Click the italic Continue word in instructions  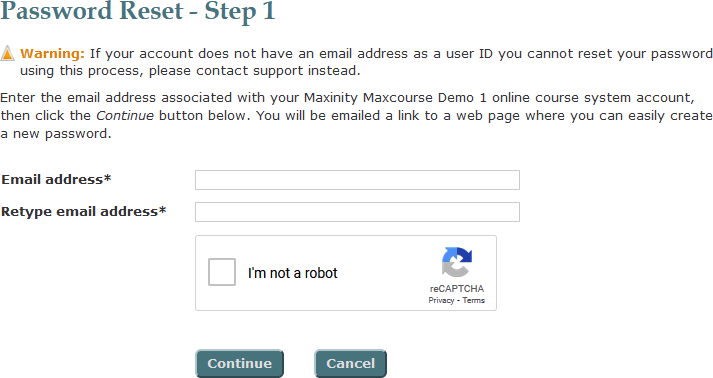pos(125,116)
